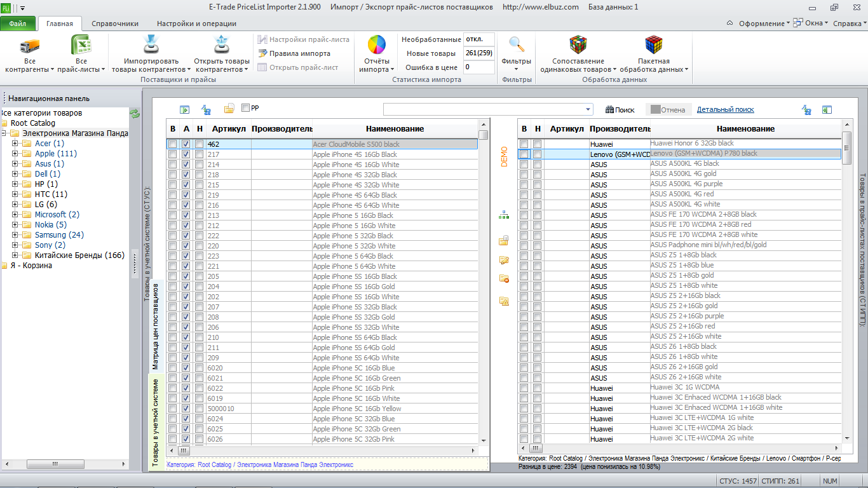Expand the Apple (111) category
Screen dimensions: 868x488
[15, 154]
